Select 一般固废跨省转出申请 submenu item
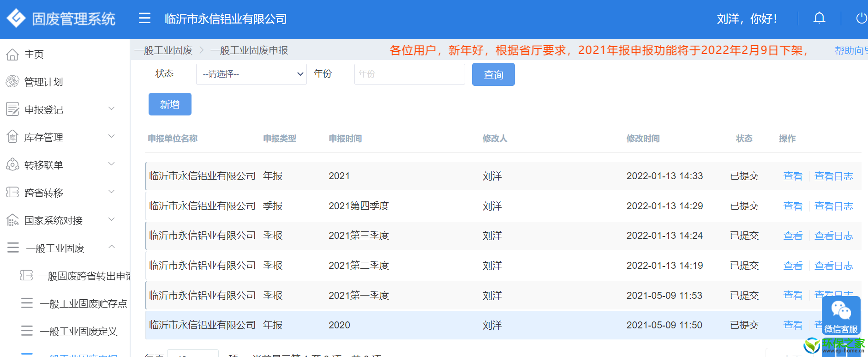Screen dimensions: 868x357 [x=84, y=276]
